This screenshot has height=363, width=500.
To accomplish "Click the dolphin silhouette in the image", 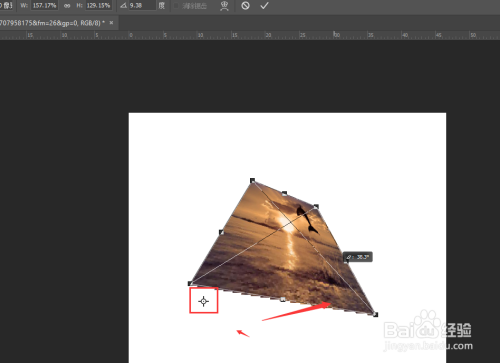I will (307, 219).
